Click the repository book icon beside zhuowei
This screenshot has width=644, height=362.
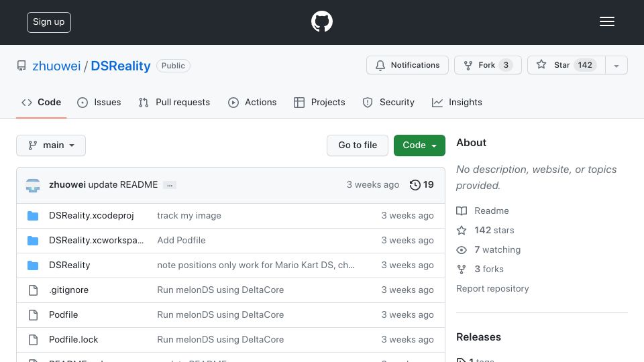tap(21, 66)
